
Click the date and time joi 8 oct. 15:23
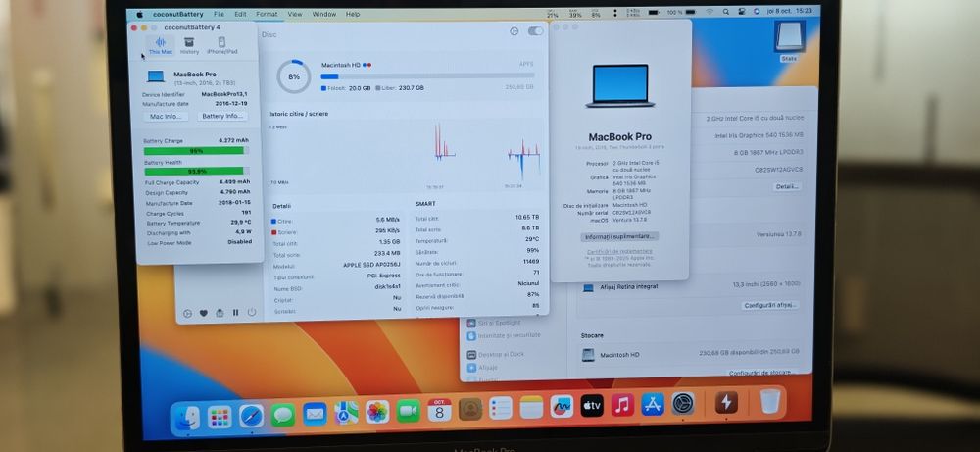coord(789,11)
